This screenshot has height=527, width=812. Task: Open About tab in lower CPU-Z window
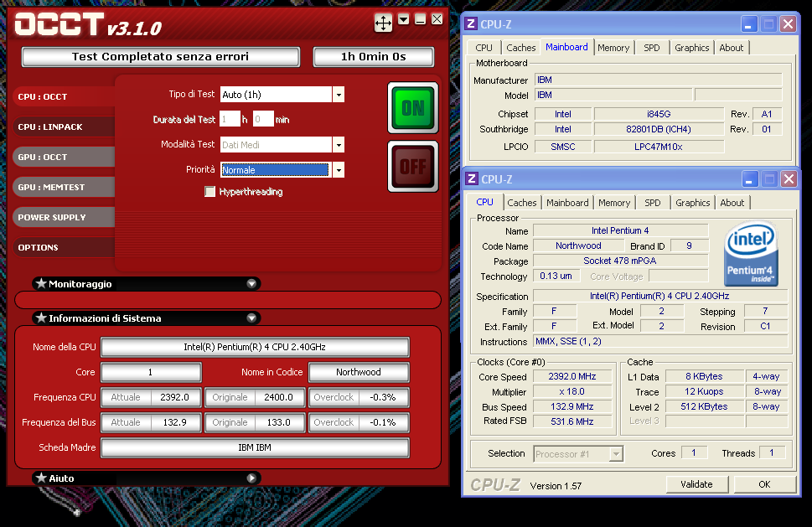pyautogui.click(x=732, y=203)
